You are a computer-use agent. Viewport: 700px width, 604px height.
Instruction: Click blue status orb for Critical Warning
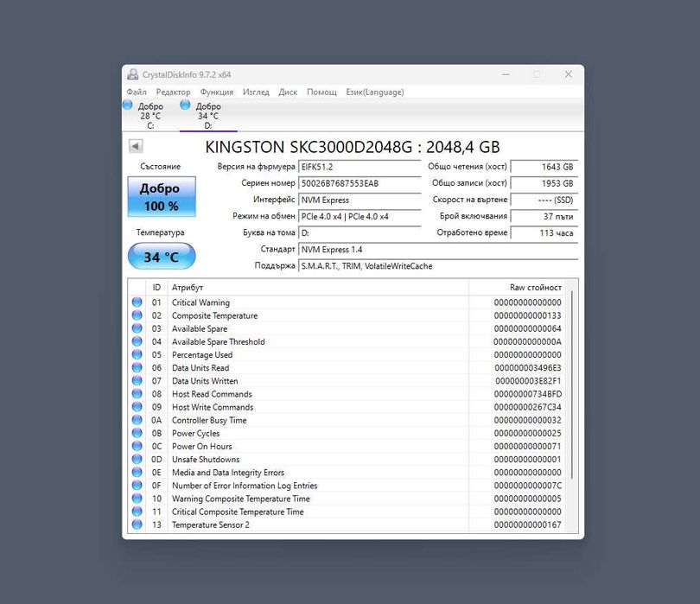pos(137,302)
